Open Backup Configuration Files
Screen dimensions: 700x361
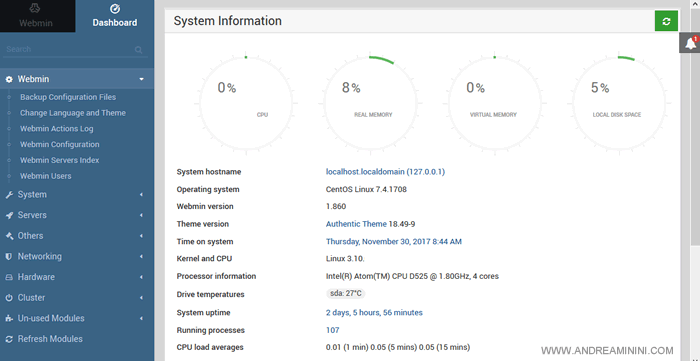68,97
